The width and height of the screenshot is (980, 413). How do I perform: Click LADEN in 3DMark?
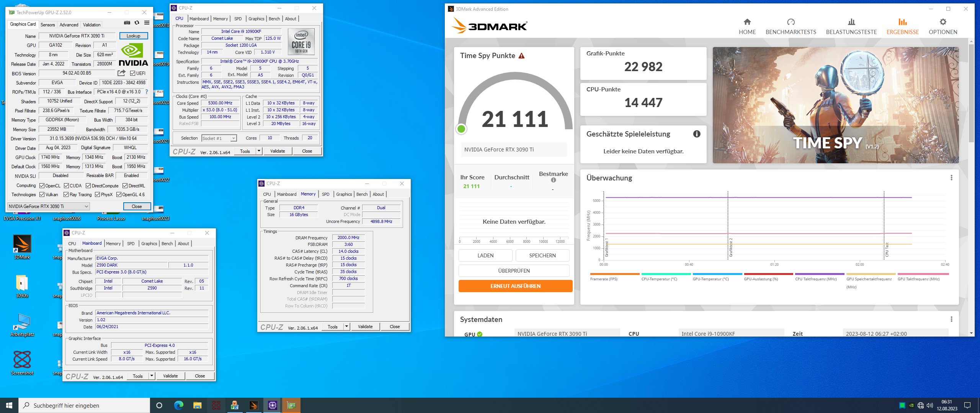tap(485, 255)
